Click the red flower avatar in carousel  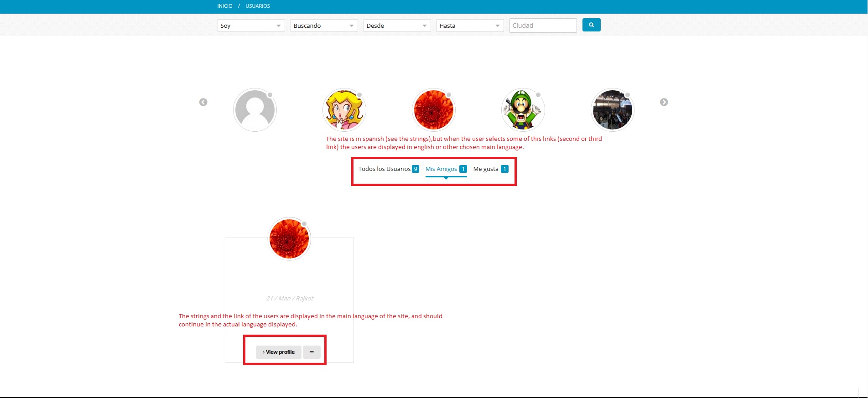[x=434, y=110]
